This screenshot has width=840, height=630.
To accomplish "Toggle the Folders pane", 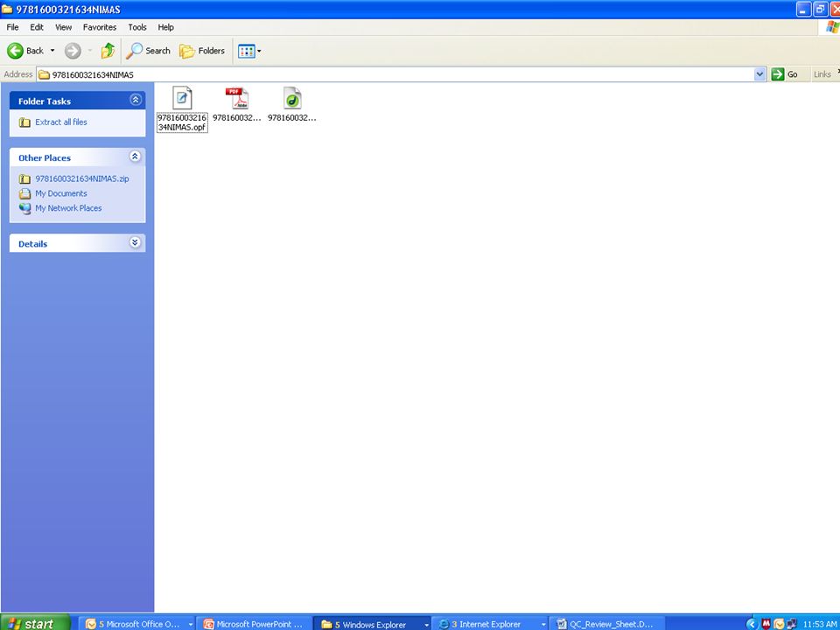I will point(202,51).
